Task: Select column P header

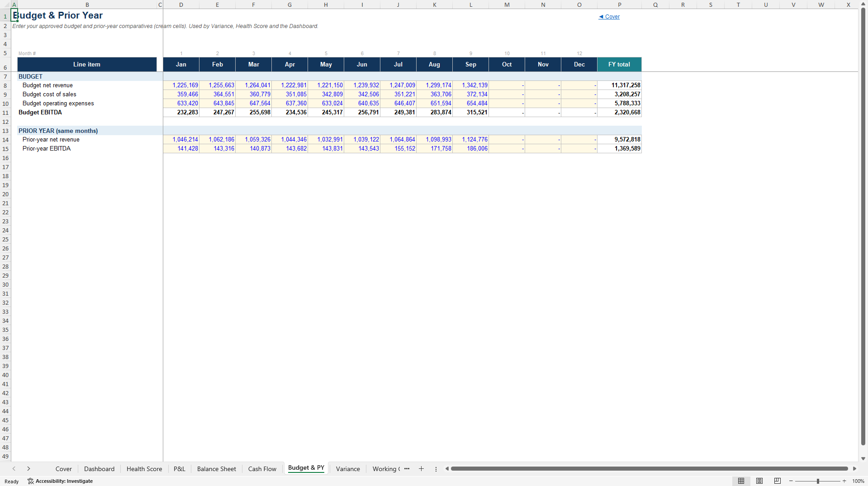Action: [x=619, y=5]
